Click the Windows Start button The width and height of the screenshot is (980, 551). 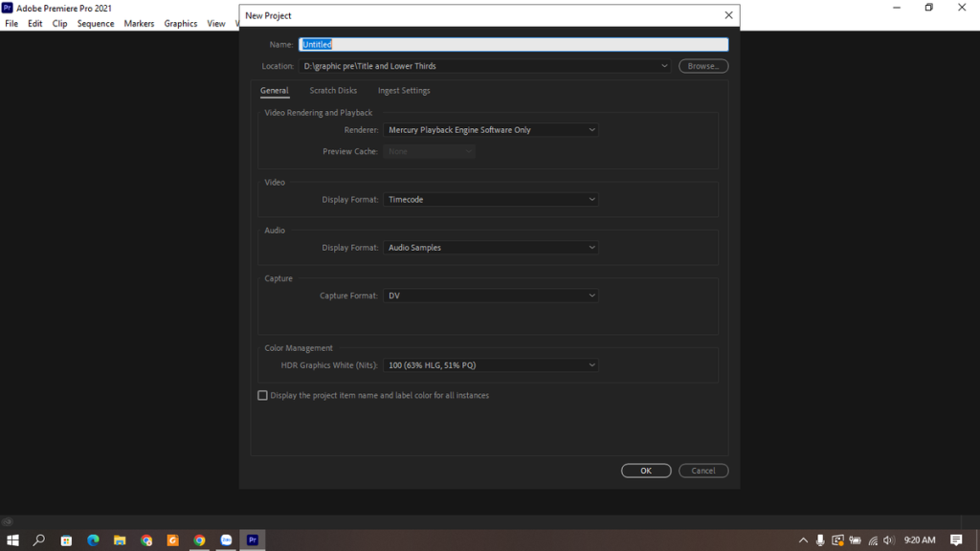[13, 540]
